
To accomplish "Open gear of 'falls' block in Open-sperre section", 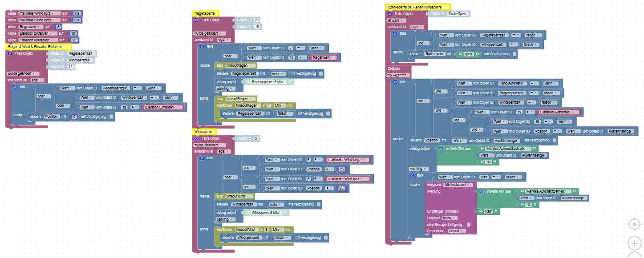I will pyautogui.click(x=395, y=33).
